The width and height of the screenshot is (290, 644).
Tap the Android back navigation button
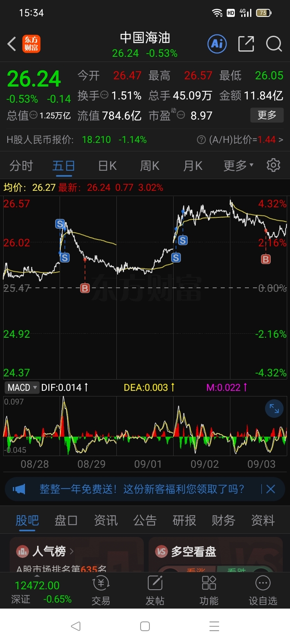(x=75, y=626)
